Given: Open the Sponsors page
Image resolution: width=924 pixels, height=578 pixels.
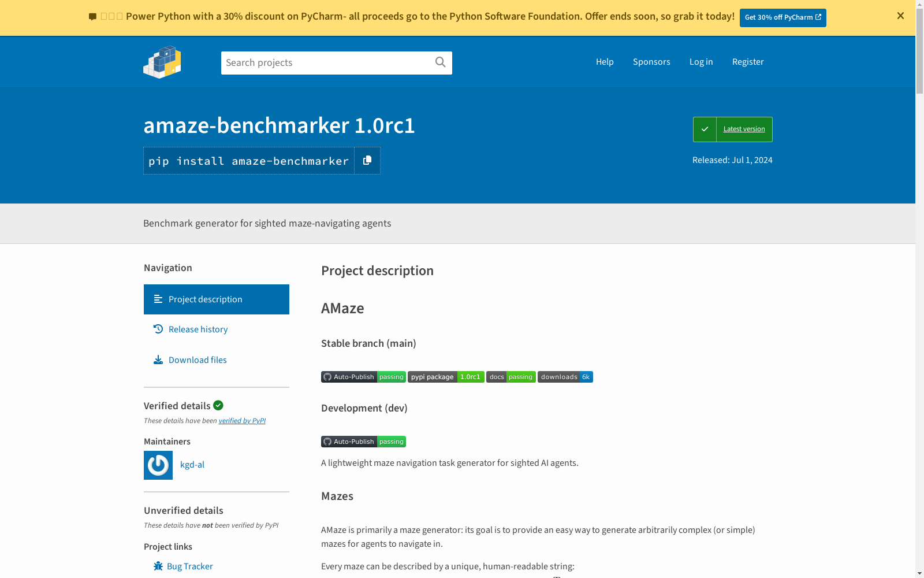Looking at the screenshot, I should click(x=651, y=62).
